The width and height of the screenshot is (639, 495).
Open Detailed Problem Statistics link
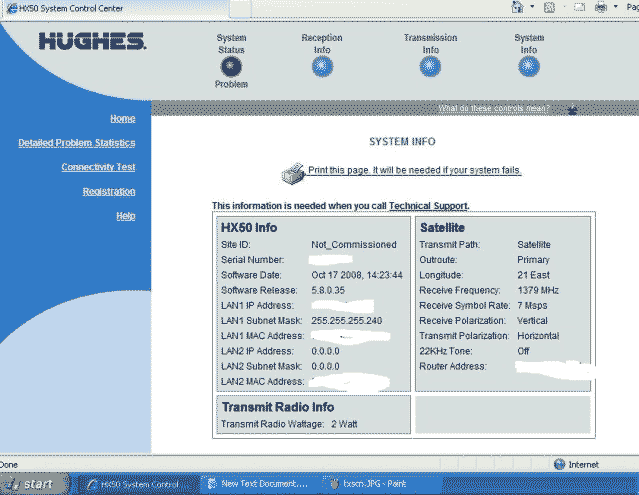click(x=77, y=143)
